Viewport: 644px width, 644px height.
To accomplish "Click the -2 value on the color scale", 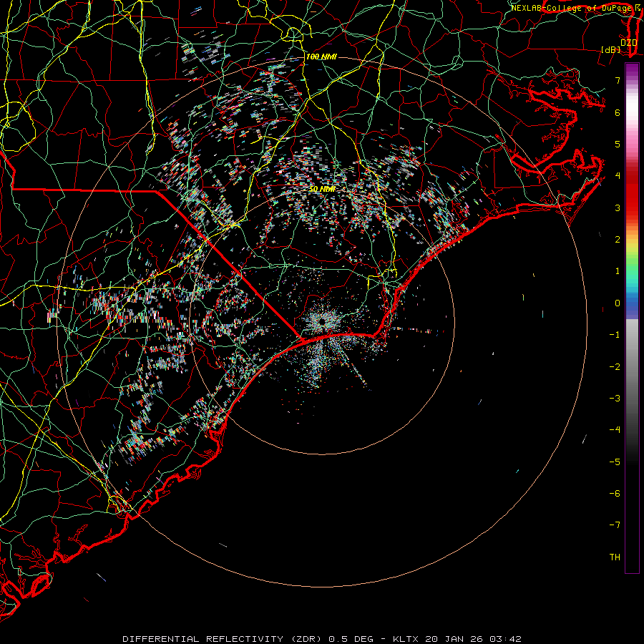I will tap(615, 367).
